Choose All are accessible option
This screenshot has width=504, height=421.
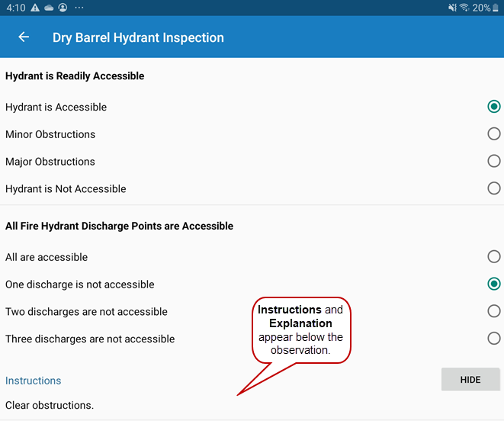(494, 257)
